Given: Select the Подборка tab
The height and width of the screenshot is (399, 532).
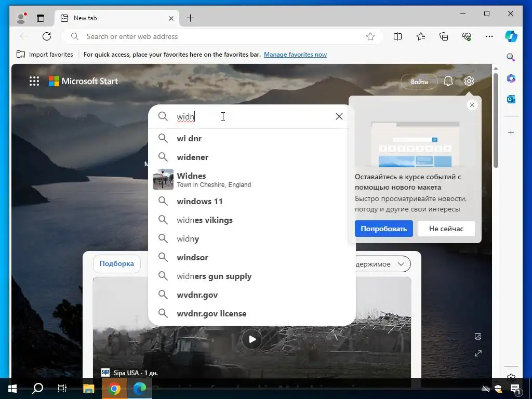Looking at the screenshot, I should 117,263.
